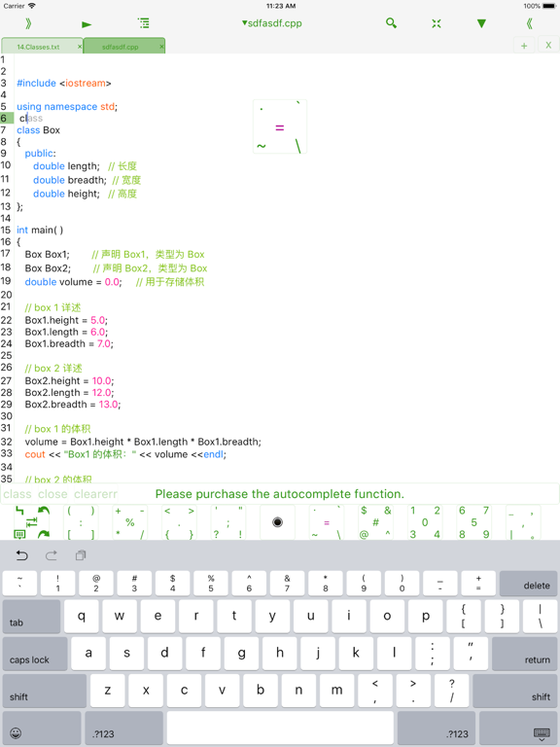Tap the 'q' key
This screenshot has height=747, width=560.
82,617
